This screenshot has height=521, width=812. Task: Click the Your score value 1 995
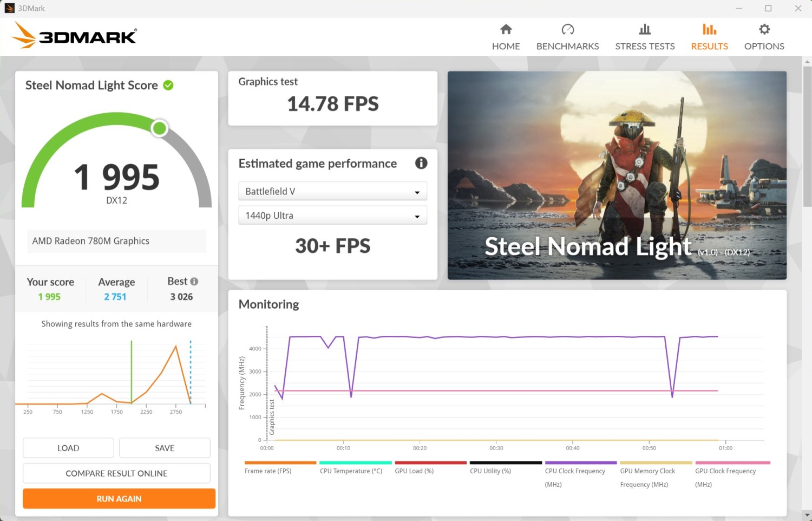49,297
